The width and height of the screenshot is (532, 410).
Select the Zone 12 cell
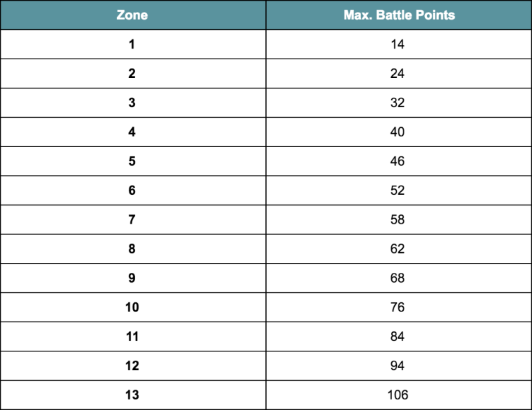[133, 365]
